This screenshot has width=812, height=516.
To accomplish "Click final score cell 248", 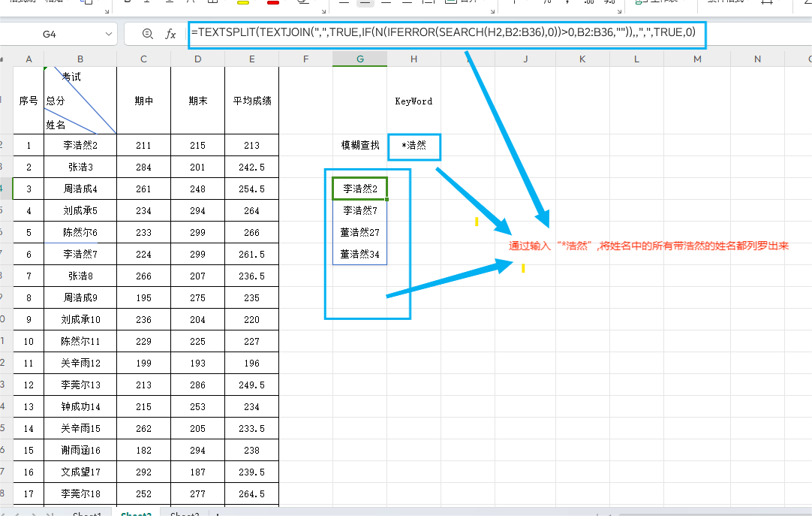I will (198, 189).
